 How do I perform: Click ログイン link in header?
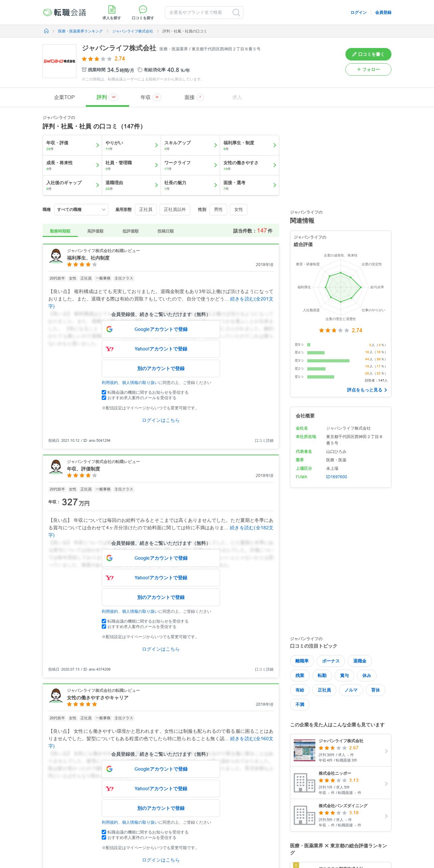[359, 13]
